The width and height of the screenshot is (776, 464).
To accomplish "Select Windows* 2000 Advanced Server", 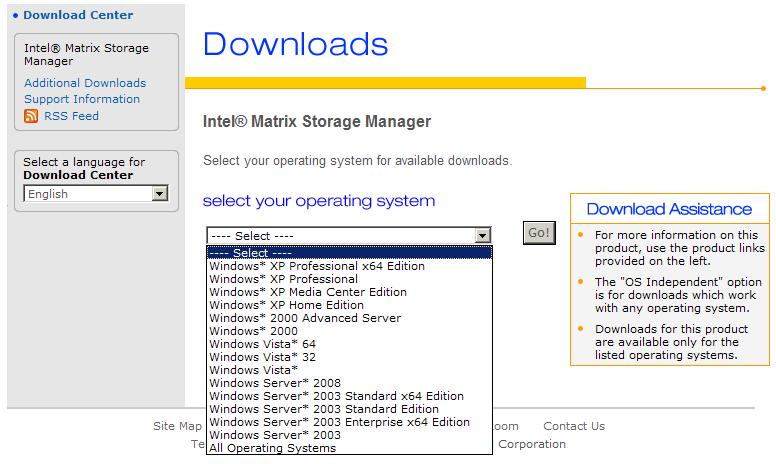I will [349, 318].
